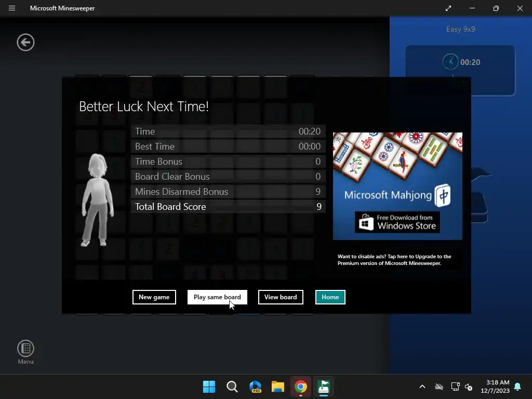Select the Best Time row

pyautogui.click(x=229, y=147)
